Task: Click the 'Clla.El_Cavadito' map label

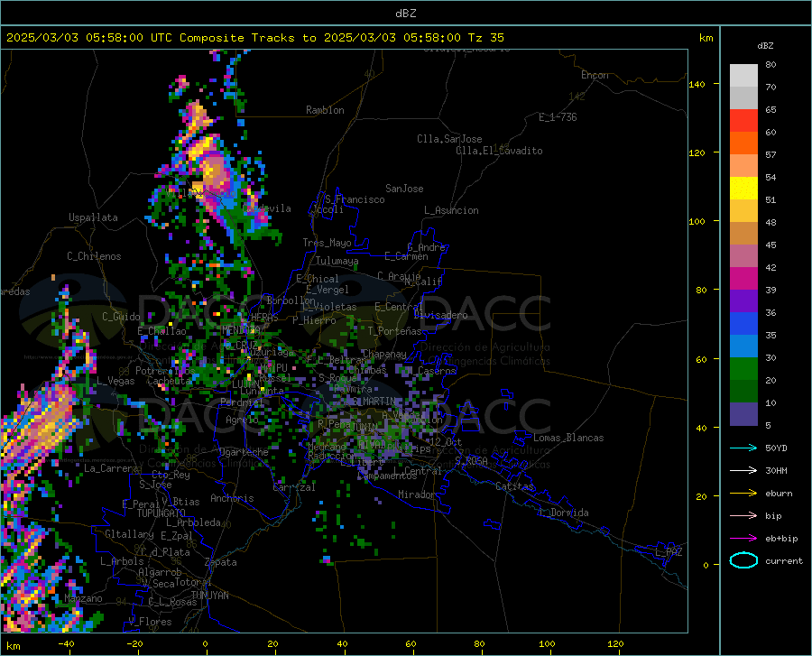Action: click(x=499, y=151)
